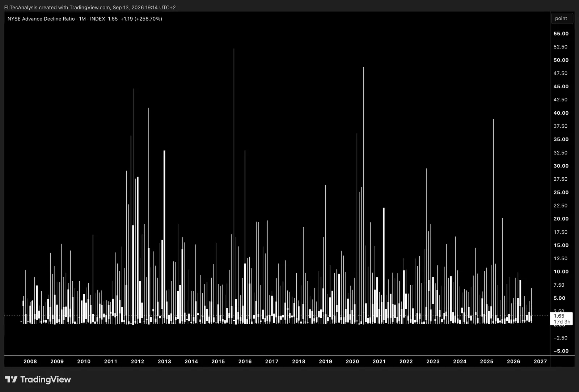Click the 35.00 price axis label
Image resolution: width=579 pixels, height=392 pixels.
pos(561,139)
